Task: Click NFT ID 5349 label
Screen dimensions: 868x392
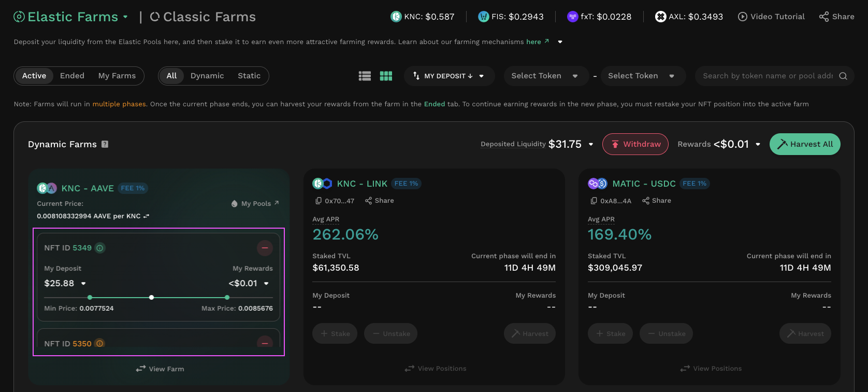Action: coord(68,248)
